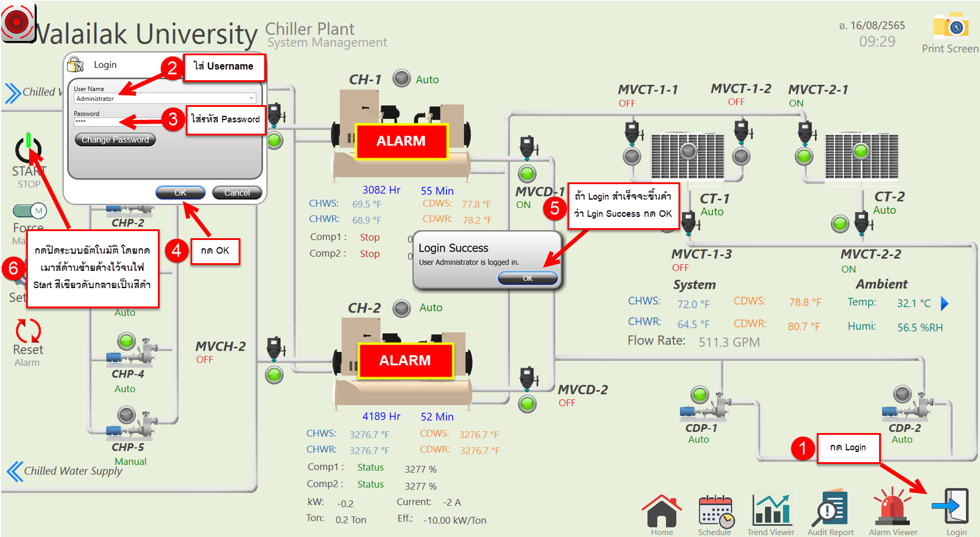
Task: Open the User Name dropdown
Action: 252,99
